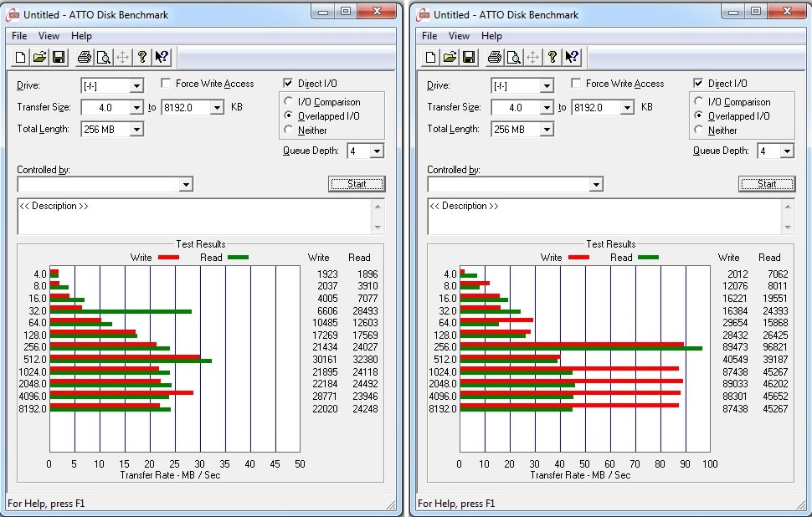Open Queue Depth dropdown in right window

click(787, 151)
